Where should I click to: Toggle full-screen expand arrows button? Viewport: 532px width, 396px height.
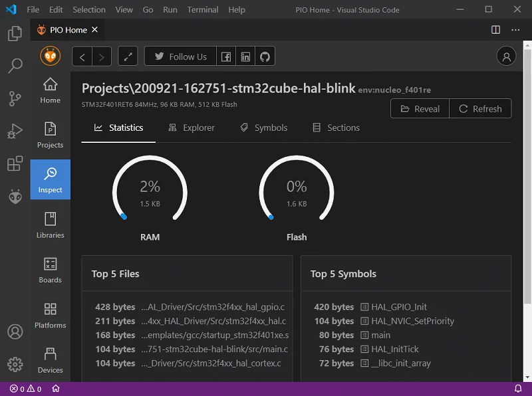coord(128,56)
